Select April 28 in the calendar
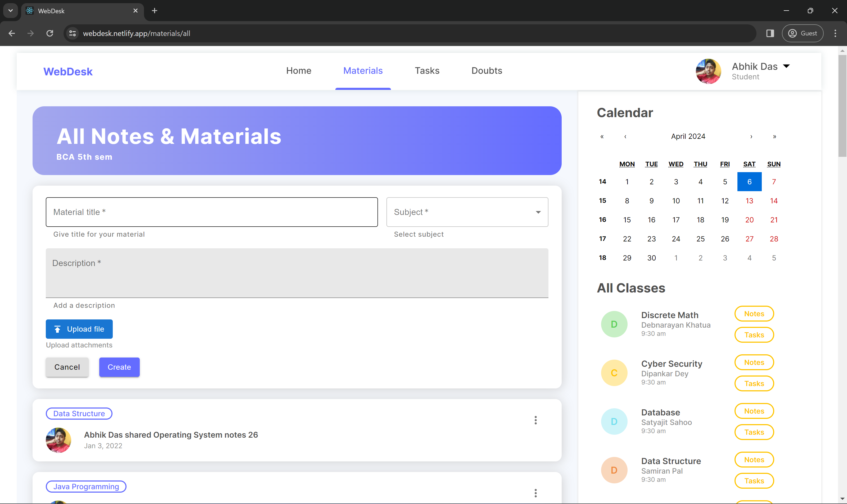 click(774, 239)
